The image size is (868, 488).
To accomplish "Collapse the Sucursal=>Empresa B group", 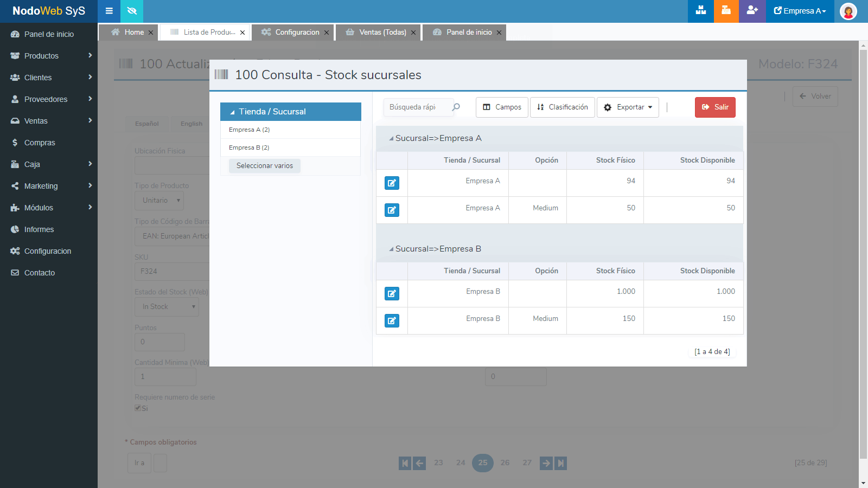I will [x=391, y=249].
